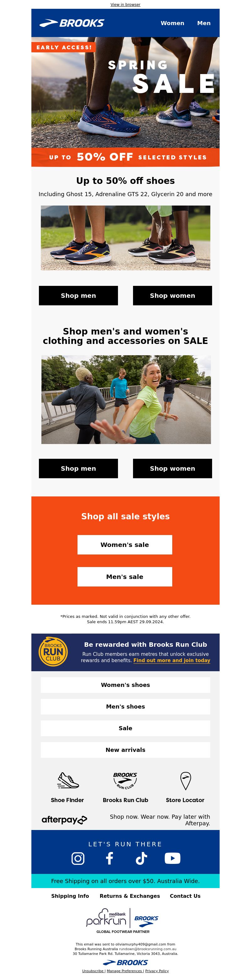Open the TikTok icon in footer
The image size is (251, 980).
click(141, 858)
